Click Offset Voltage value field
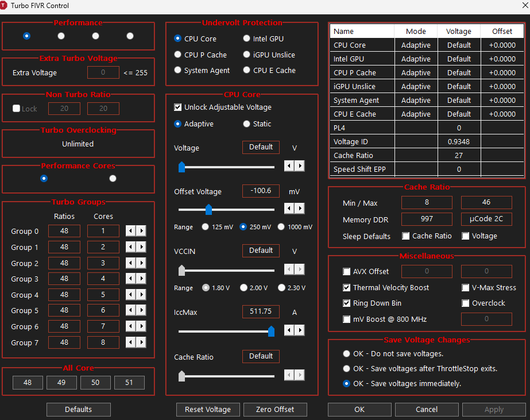 click(x=261, y=191)
